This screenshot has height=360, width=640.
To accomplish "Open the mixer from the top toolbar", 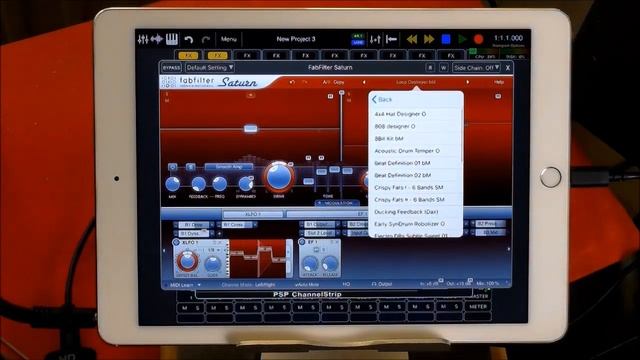I will coord(143,39).
